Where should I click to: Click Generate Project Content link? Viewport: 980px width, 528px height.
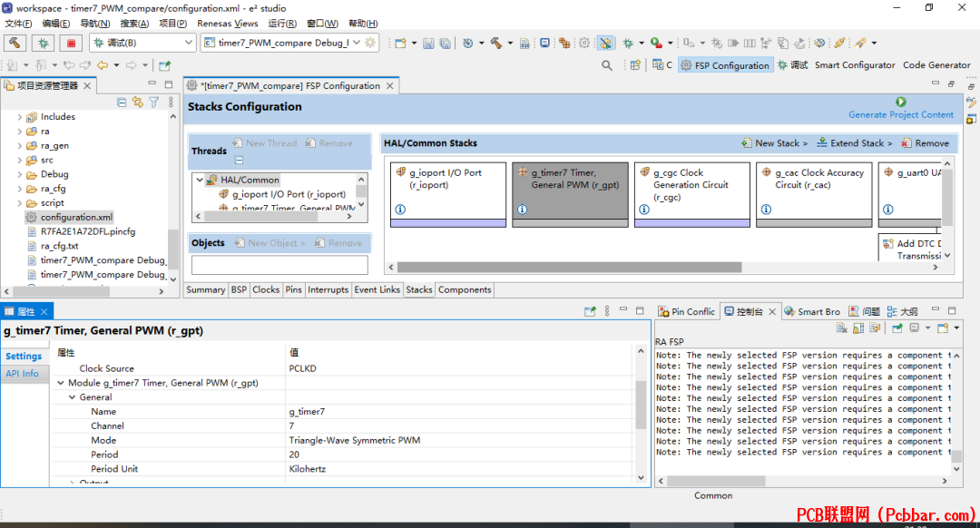[x=901, y=115]
